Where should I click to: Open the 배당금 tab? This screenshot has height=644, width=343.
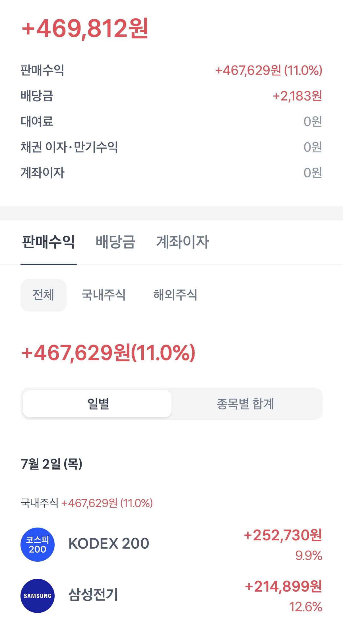coord(115,242)
